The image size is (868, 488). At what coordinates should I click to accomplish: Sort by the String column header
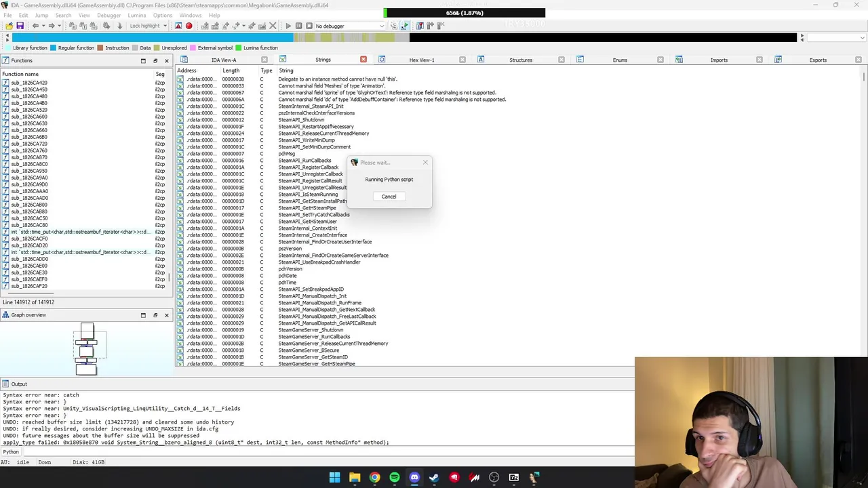pyautogui.click(x=285, y=70)
